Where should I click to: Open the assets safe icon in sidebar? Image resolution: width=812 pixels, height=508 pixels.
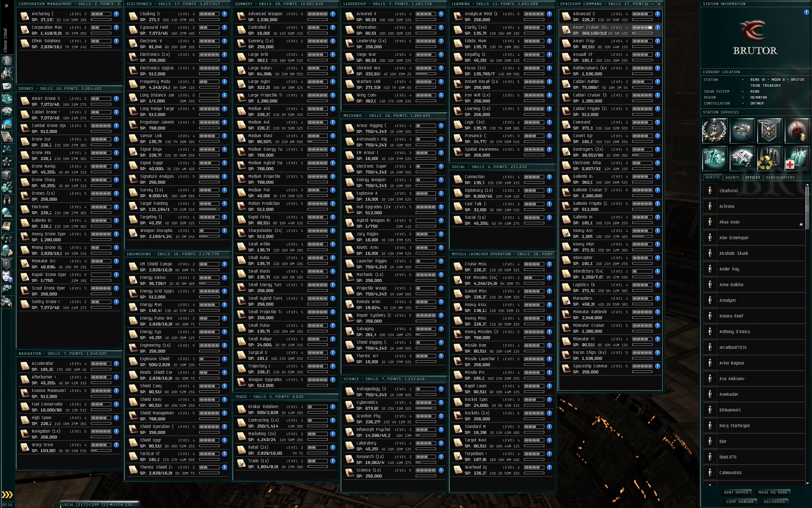(x=7, y=175)
